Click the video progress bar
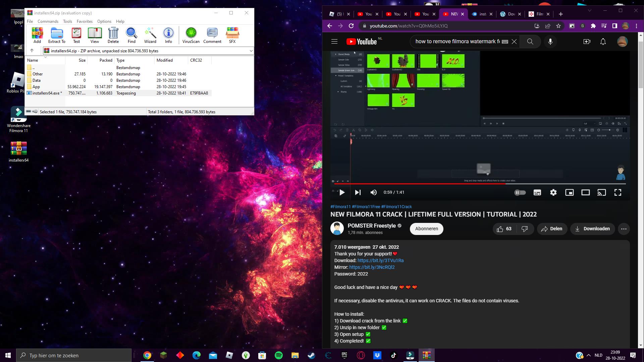644x362 pixels. (x=480, y=184)
